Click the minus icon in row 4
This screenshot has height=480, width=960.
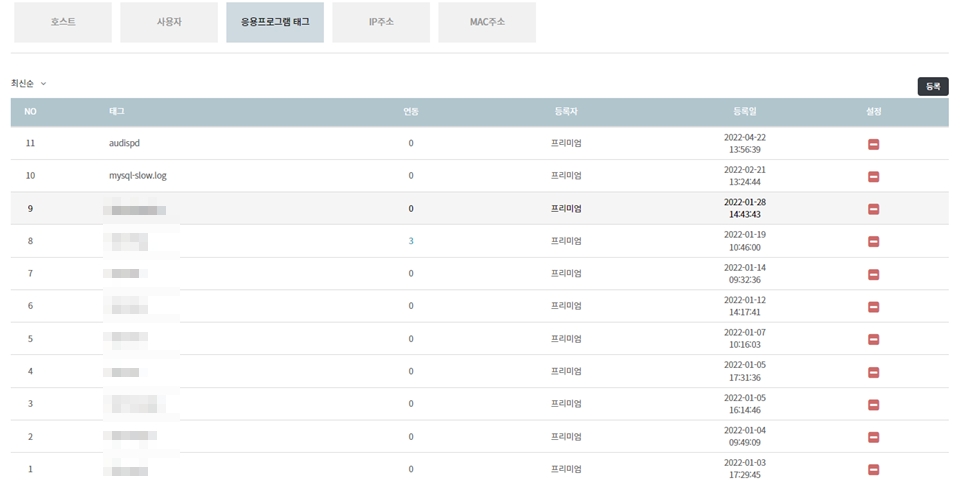pos(873,372)
